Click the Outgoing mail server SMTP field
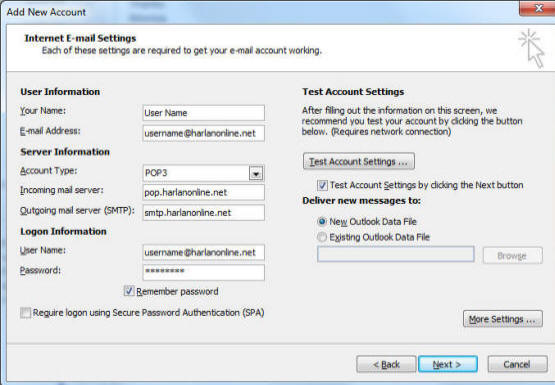 tap(204, 213)
